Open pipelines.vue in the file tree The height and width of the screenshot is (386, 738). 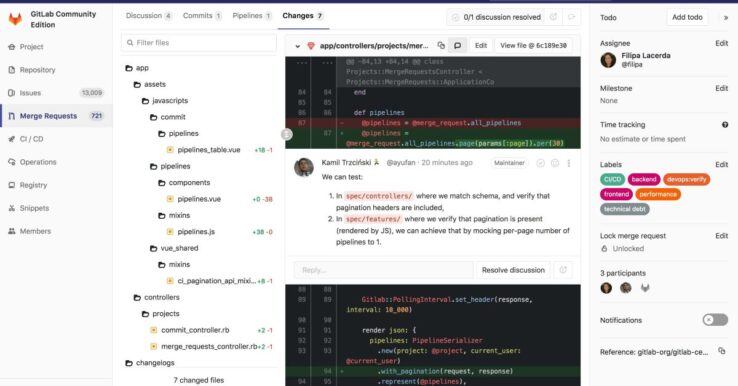pos(199,199)
